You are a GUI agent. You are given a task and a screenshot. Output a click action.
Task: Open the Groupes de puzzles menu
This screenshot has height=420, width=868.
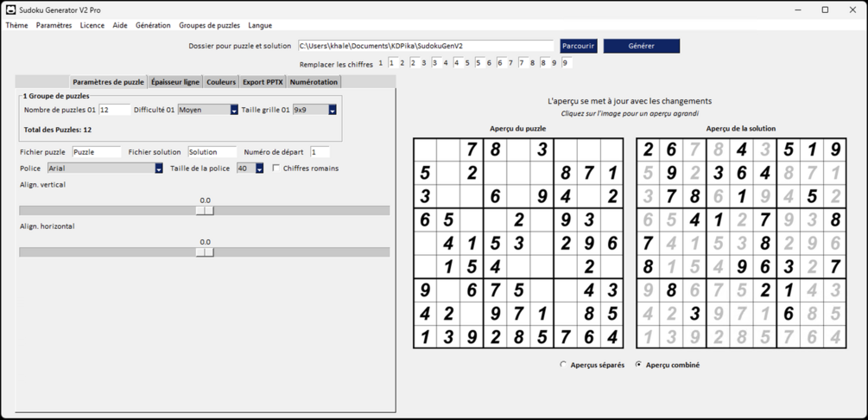(x=209, y=25)
